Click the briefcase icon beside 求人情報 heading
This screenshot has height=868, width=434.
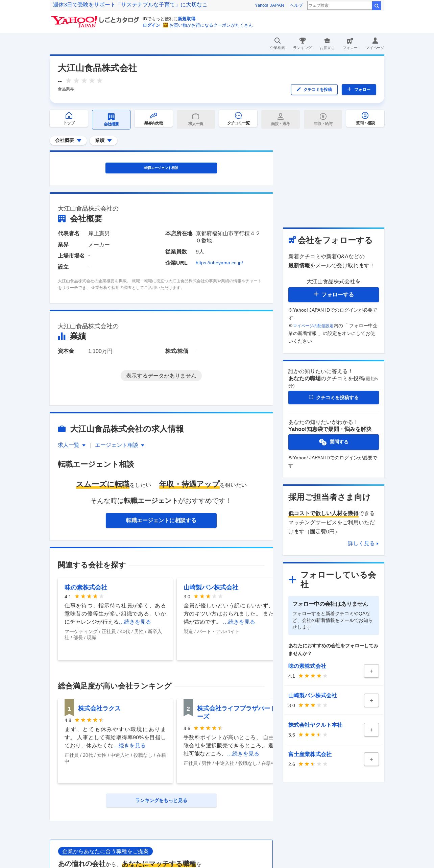(62, 429)
